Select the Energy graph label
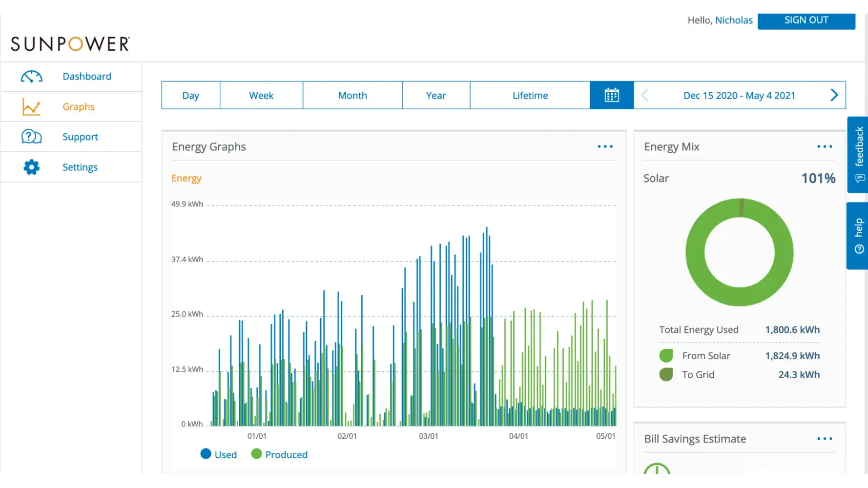 186,178
